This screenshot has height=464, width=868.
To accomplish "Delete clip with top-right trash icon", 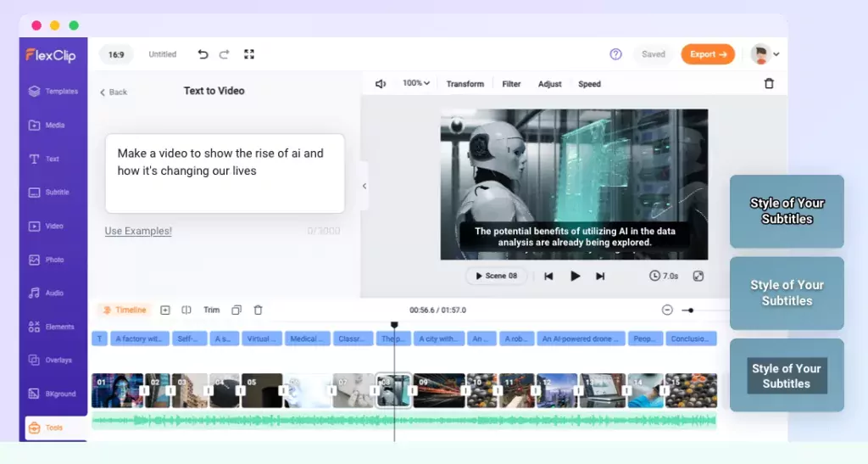I will pyautogui.click(x=769, y=84).
